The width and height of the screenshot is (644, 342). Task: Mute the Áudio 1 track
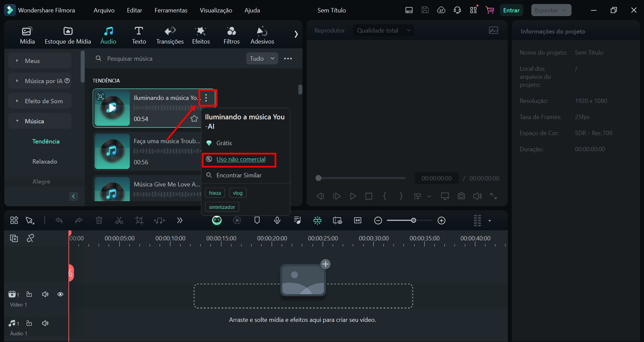click(x=45, y=323)
